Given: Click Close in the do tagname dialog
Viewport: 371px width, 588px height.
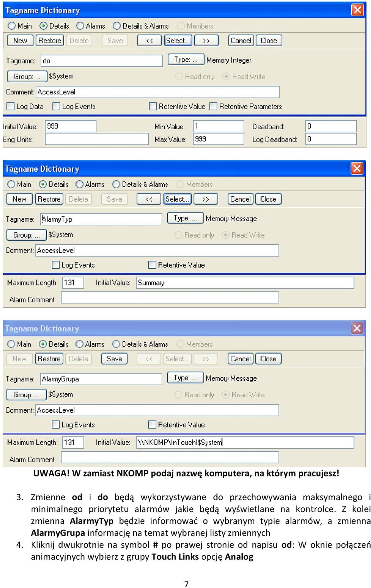Looking at the screenshot, I should click(x=269, y=41).
